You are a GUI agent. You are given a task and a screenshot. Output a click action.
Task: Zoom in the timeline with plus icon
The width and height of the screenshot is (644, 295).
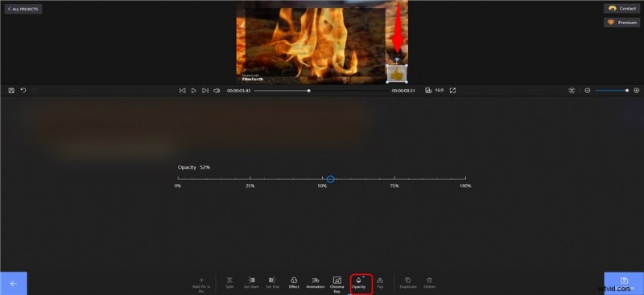pos(637,90)
